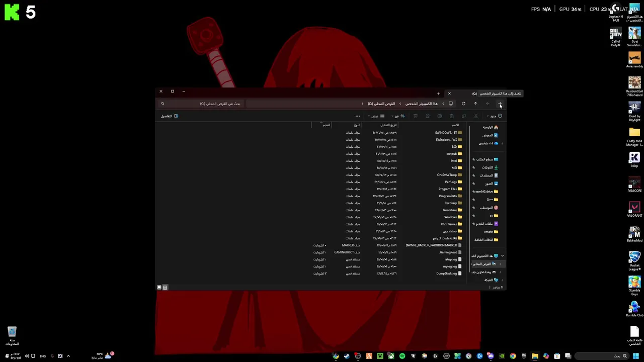Viewport: 644px width, 362px height.
Task: Click the search magnifier in Explorer search box
Action: pos(163,104)
